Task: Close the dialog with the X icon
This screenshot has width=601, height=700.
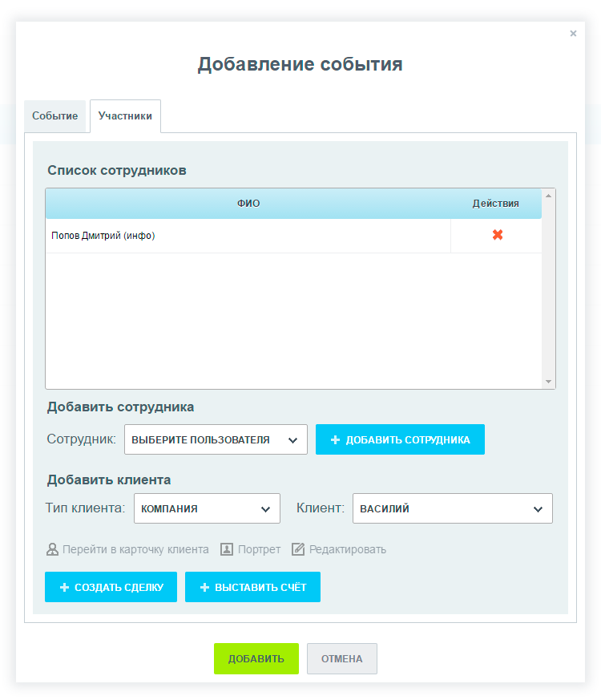Action: (x=573, y=34)
